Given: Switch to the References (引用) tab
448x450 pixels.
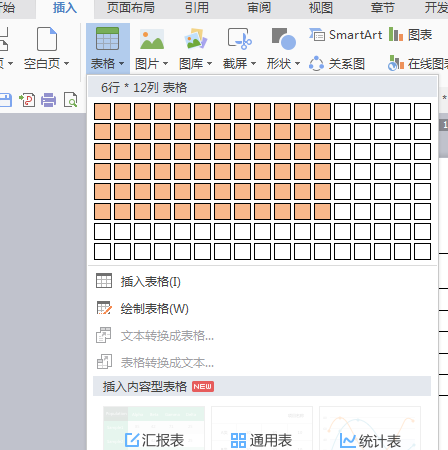Looking at the screenshot, I should pos(197,8).
